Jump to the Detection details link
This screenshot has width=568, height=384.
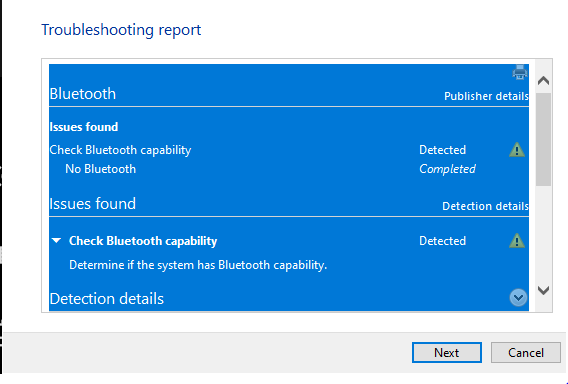(x=485, y=206)
